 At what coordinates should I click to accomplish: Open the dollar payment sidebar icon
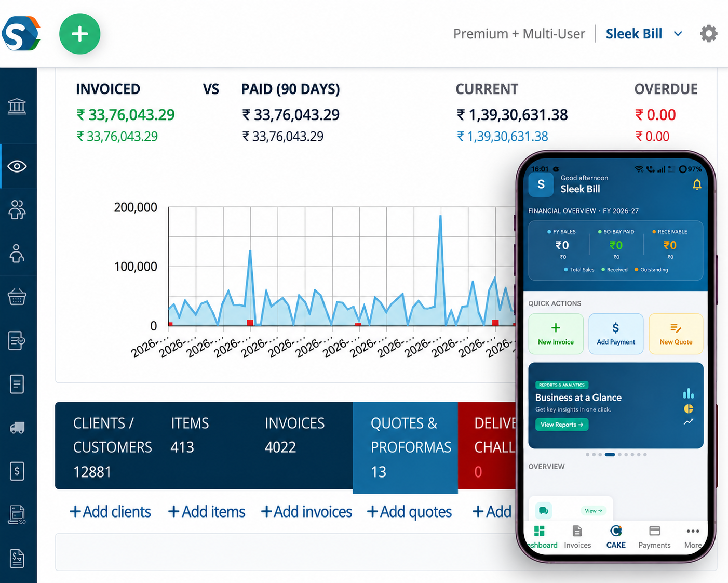tap(17, 471)
